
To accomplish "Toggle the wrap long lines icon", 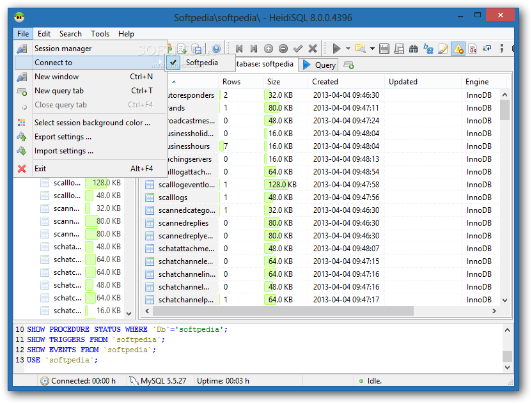I will pos(487,49).
